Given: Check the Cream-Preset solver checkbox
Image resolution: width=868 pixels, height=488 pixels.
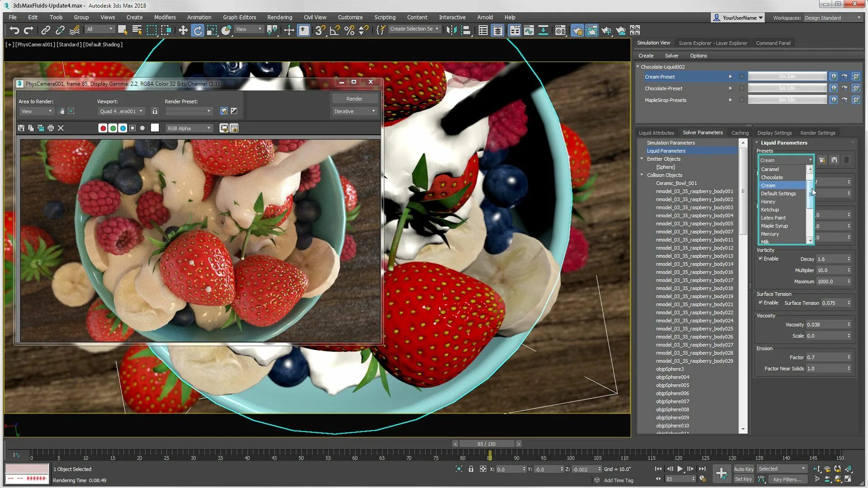Looking at the screenshot, I should point(742,77).
